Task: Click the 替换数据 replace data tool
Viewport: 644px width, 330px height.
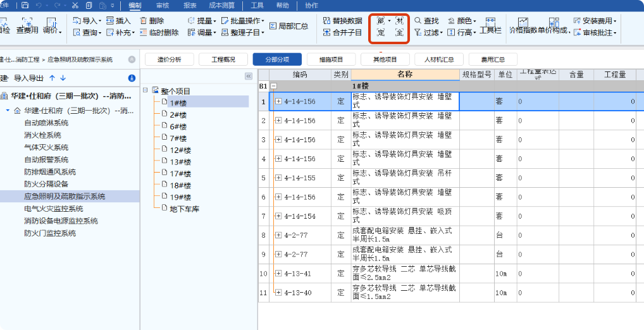Action: [x=342, y=20]
